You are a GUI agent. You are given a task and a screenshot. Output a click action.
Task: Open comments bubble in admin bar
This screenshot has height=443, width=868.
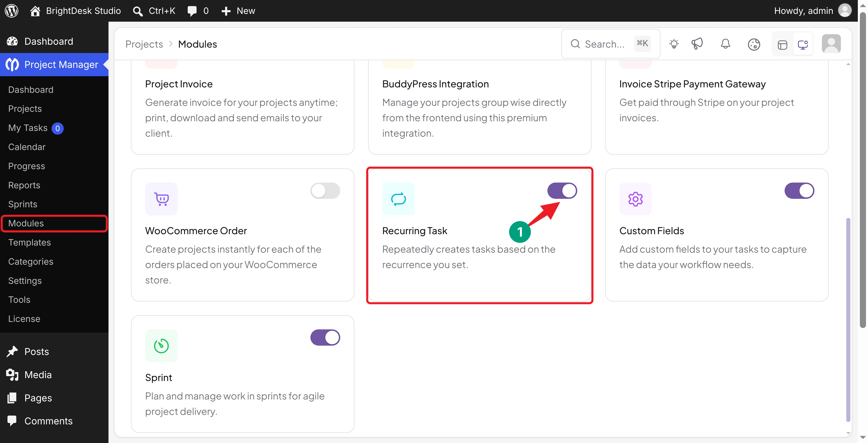point(198,11)
